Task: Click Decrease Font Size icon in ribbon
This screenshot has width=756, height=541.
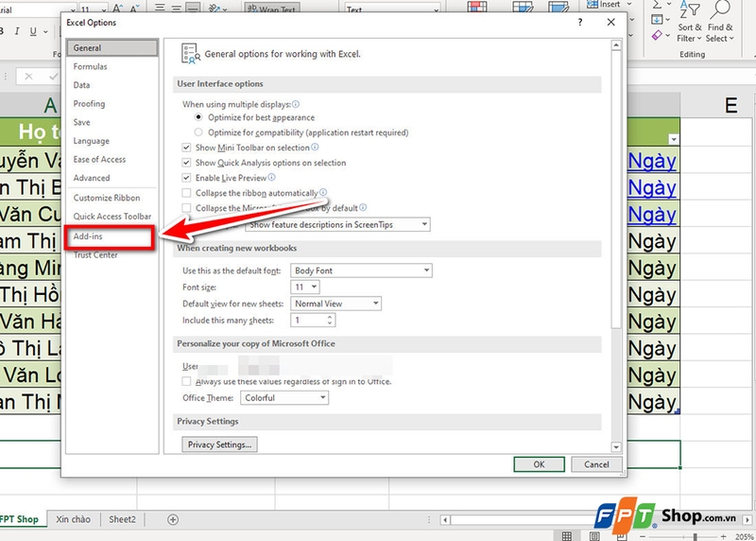Action: tap(134, 9)
